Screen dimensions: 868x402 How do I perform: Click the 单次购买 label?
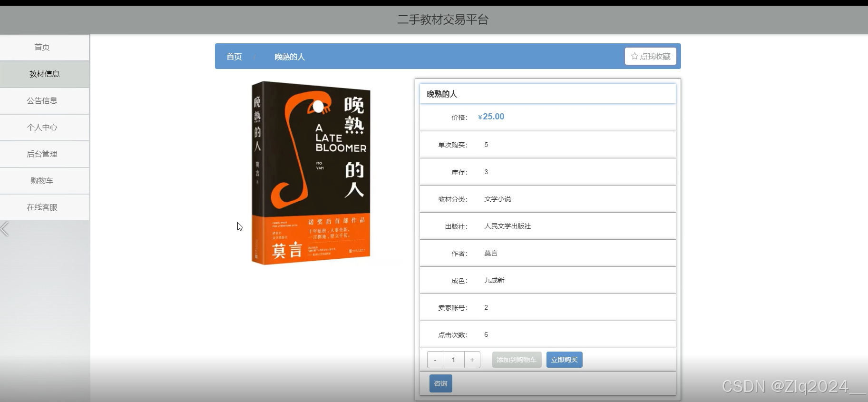453,145
